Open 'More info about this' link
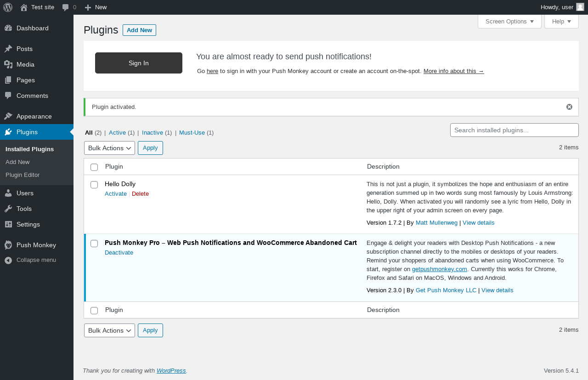The width and height of the screenshot is (588, 380). tap(454, 71)
